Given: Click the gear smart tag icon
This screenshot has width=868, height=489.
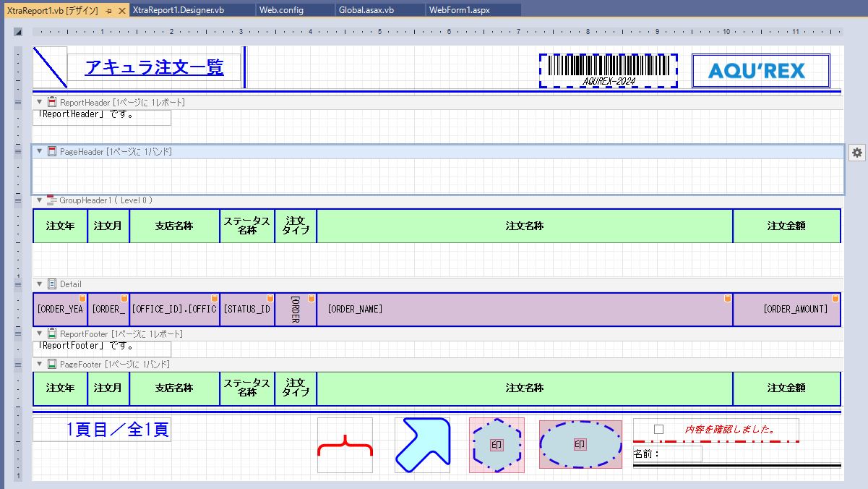Looking at the screenshot, I should coord(856,153).
